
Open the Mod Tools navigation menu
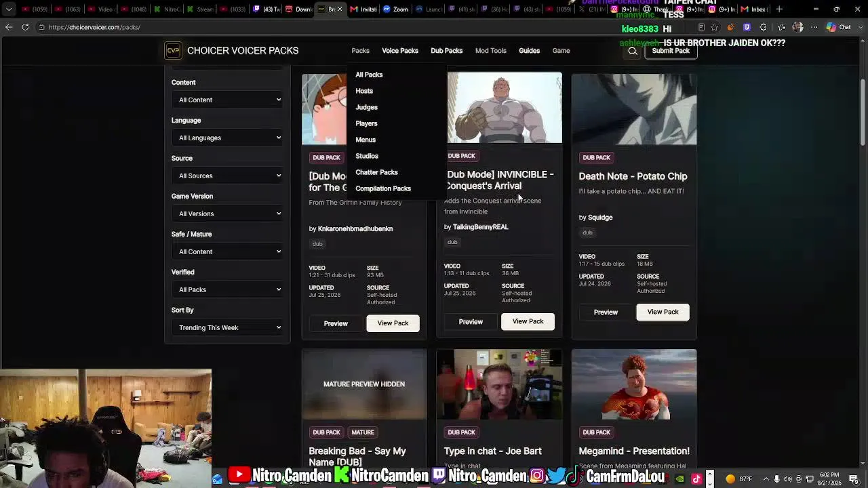[491, 51]
